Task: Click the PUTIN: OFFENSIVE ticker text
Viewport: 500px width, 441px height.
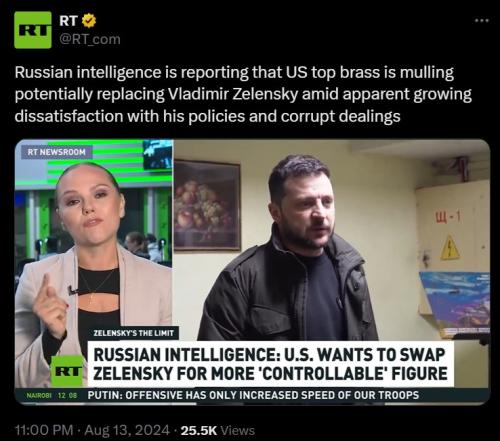Action: pos(253,395)
